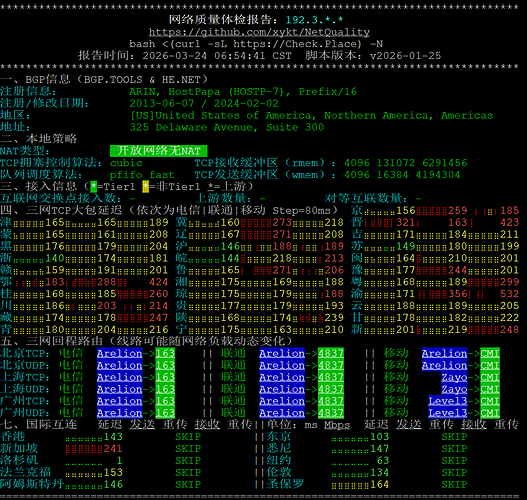Click the Arelion hop in 广州UDP 电信 row
Image resolution: width=527 pixels, height=500 pixels.
(x=120, y=413)
